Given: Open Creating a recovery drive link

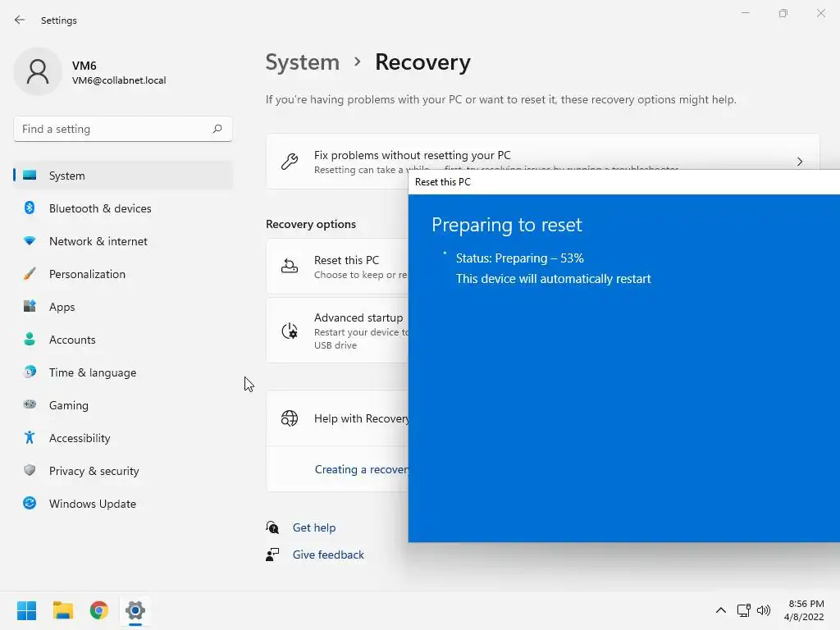Looking at the screenshot, I should click(362, 469).
